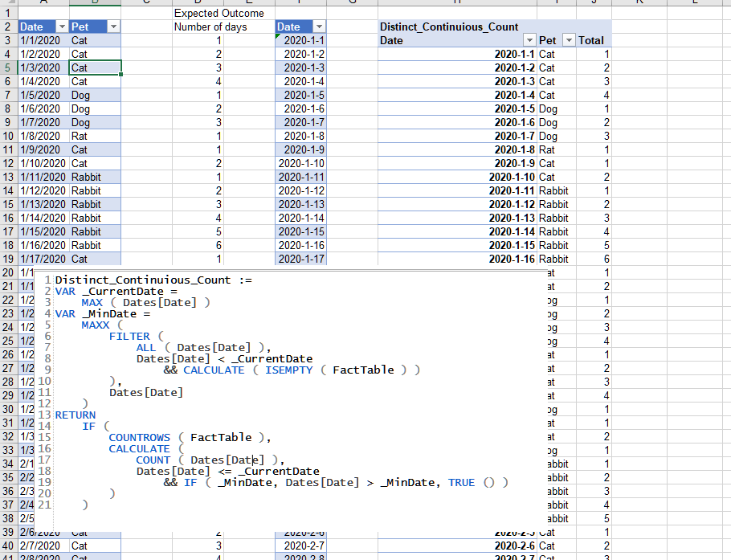Click row header 5
Screen dimensions: 731x560
8,67
